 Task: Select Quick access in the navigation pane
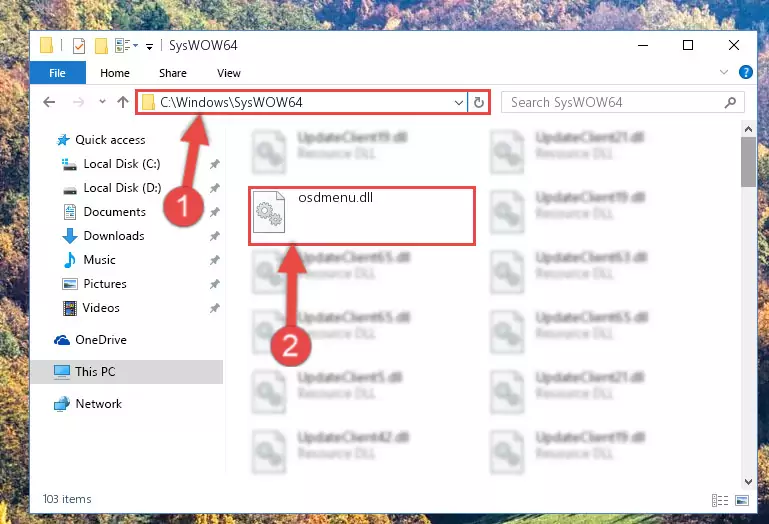(110, 140)
